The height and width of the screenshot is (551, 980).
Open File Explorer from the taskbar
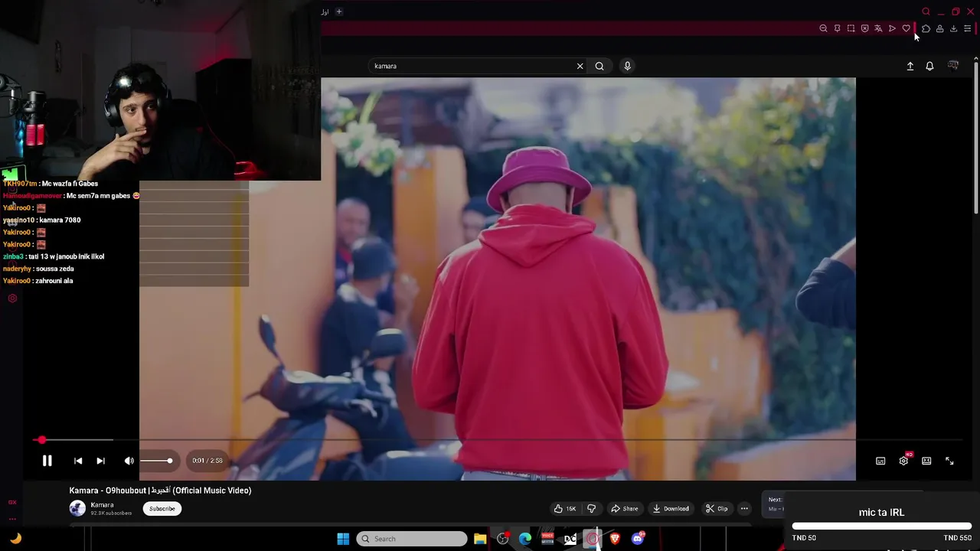click(x=480, y=539)
